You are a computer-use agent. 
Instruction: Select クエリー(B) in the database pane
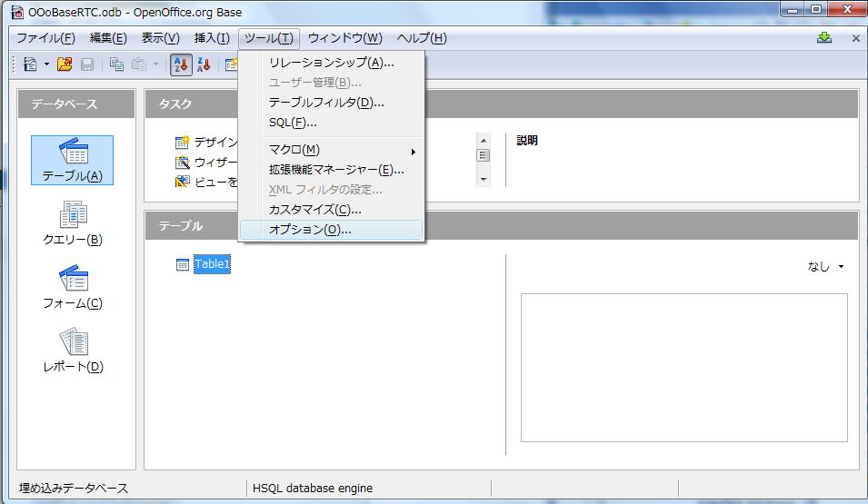[x=73, y=223]
